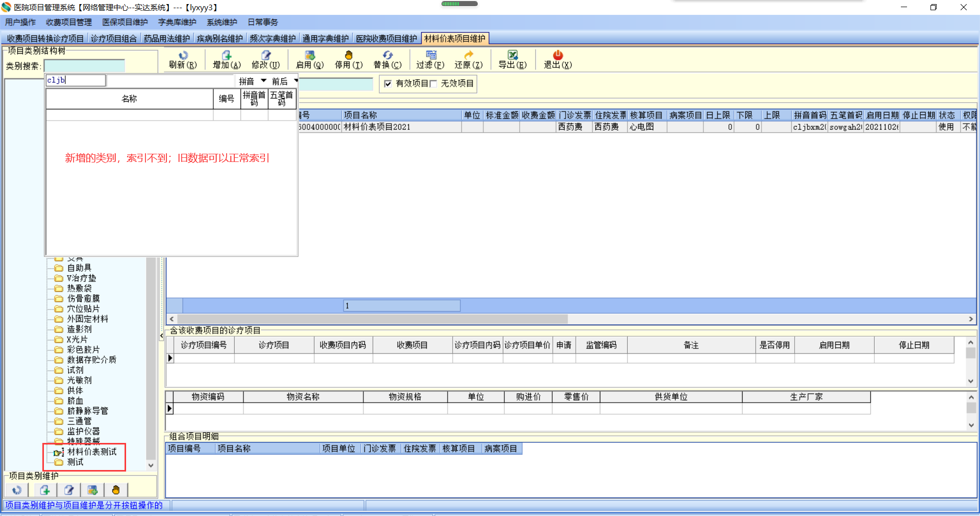Click the folder icon beside 彩色胶片
980x516 pixels.
tap(59, 349)
